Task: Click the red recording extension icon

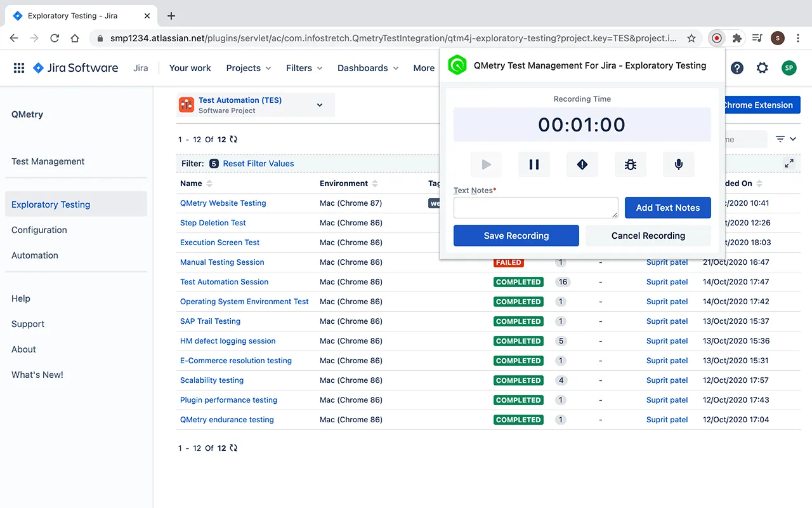Action: point(717,38)
